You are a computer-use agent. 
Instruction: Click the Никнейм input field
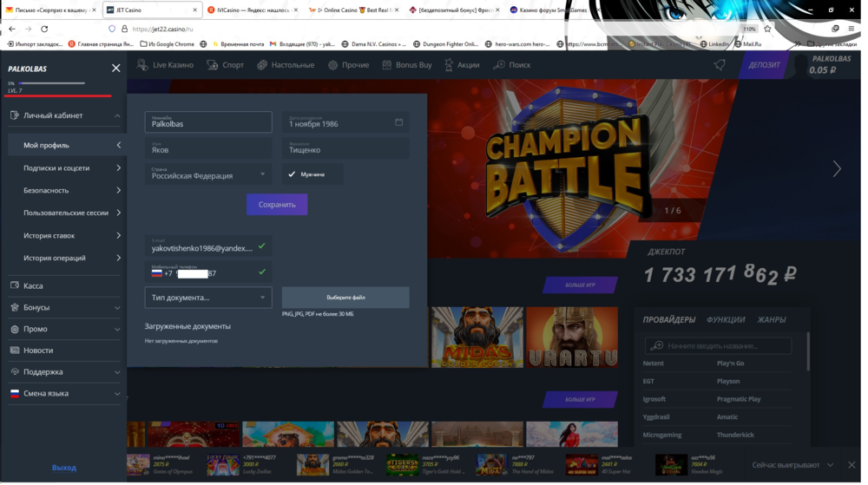click(208, 123)
